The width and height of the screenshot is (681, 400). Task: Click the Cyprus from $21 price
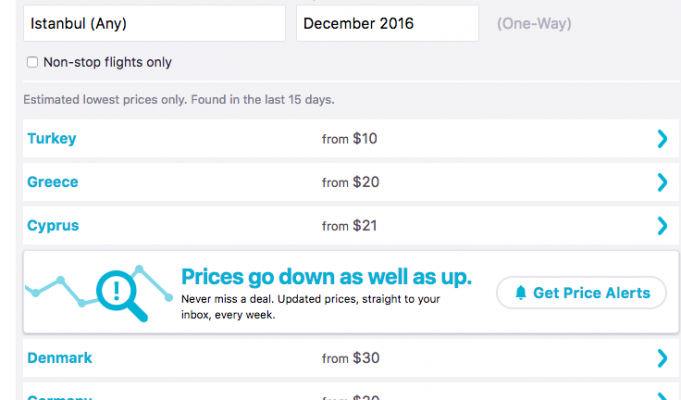pos(349,226)
